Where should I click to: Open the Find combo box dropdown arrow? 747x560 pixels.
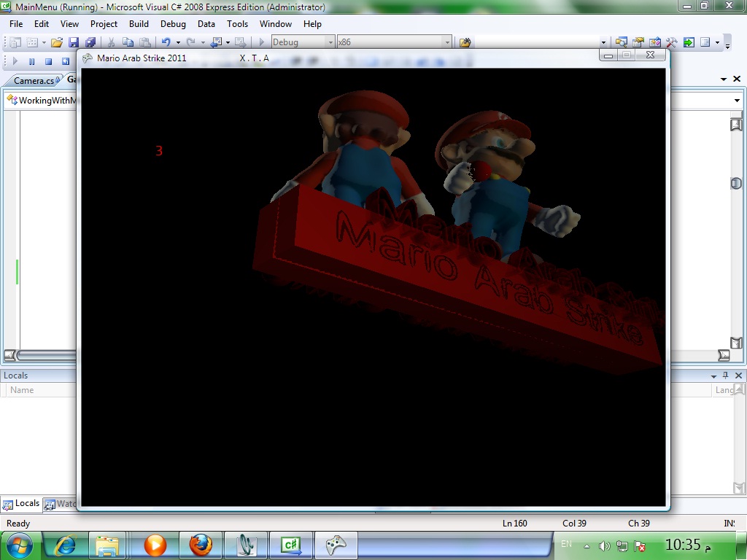coord(603,42)
